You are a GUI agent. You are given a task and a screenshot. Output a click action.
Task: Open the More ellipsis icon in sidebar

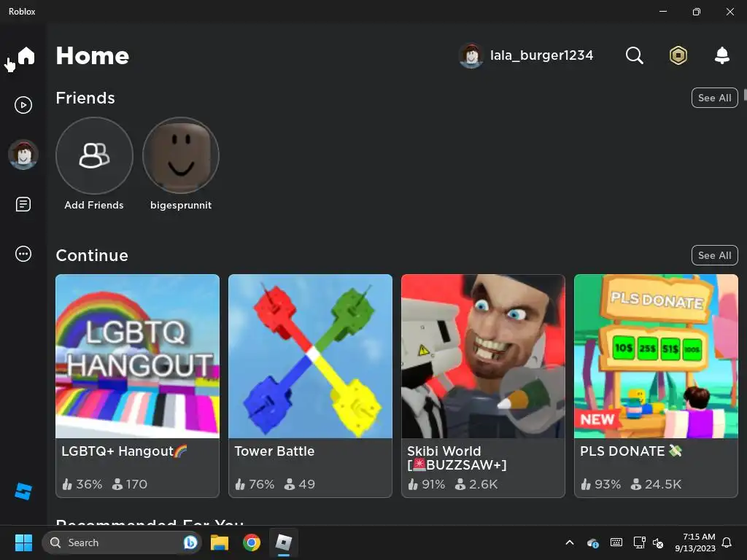click(23, 254)
